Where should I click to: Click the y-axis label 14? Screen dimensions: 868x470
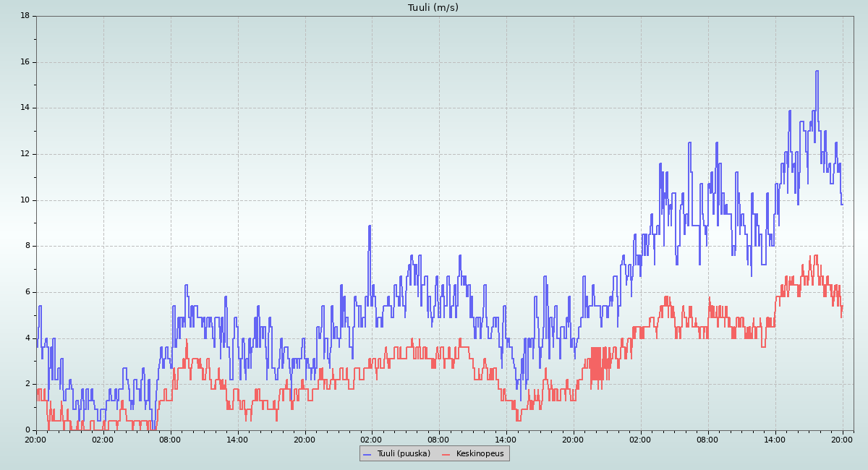[25, 108]
